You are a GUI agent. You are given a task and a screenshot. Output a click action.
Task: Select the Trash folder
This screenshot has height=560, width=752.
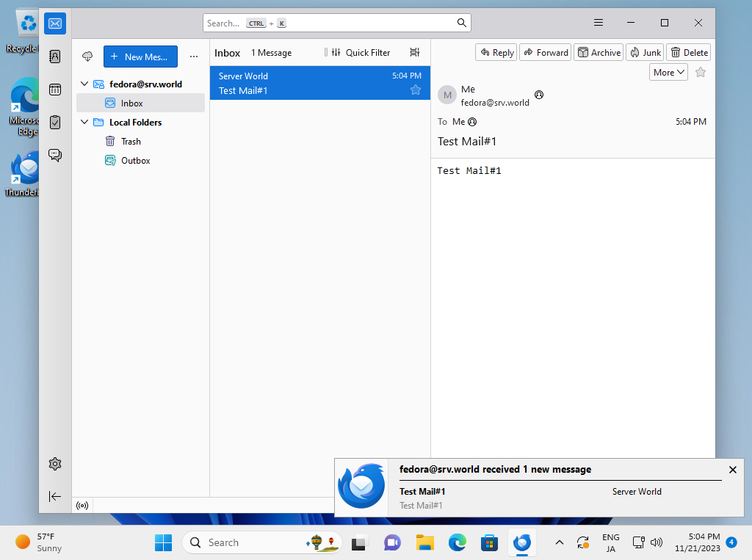(x=140, y=142)
